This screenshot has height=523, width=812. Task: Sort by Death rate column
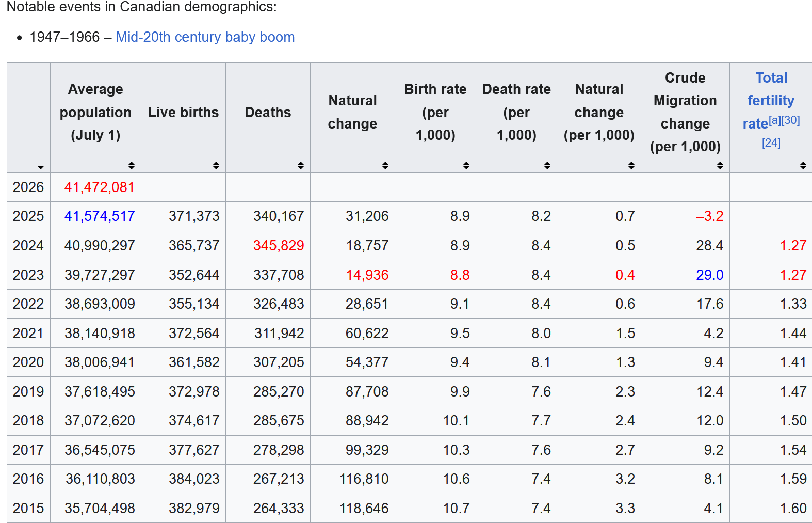pyautogui.click(x=547, y=165)
